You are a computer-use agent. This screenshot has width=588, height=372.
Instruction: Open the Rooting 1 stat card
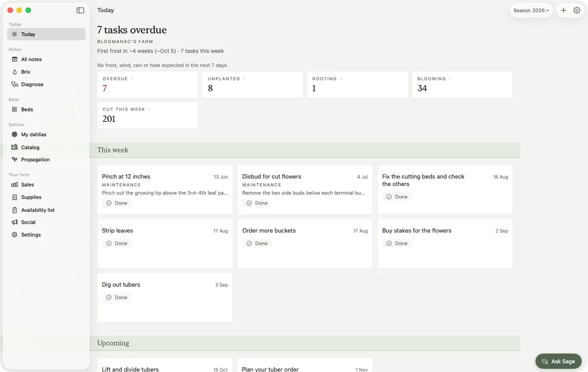point(357,85)
